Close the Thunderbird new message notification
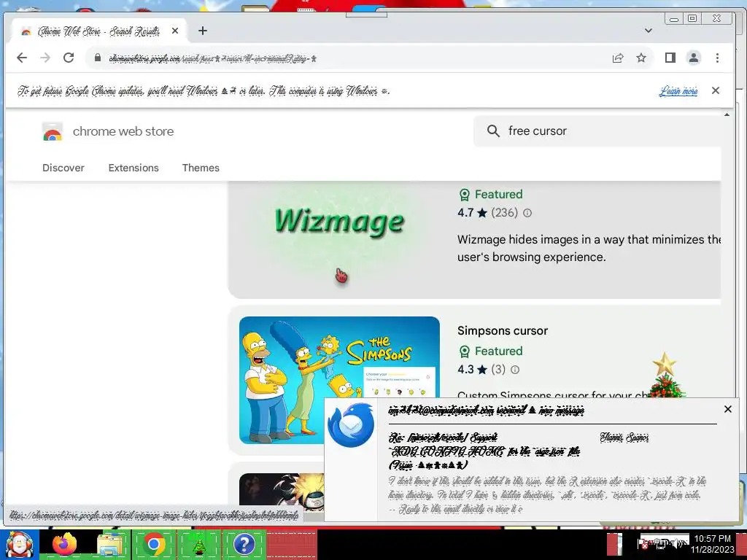The width and height of the screenshot is (747, 560). tap(727, 409)
